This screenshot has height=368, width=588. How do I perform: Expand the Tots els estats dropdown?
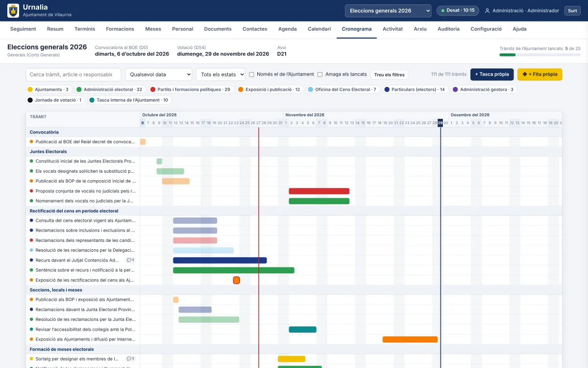[220, 75]
